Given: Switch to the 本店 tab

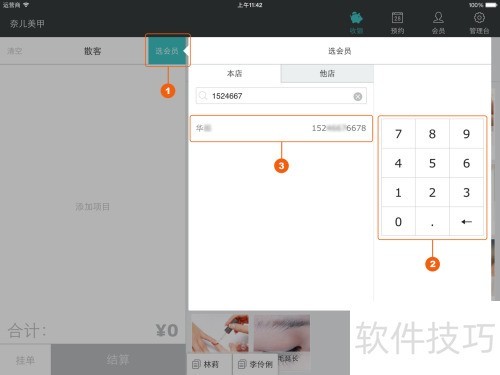Looking at the screenshot, I should pos(234,73).
